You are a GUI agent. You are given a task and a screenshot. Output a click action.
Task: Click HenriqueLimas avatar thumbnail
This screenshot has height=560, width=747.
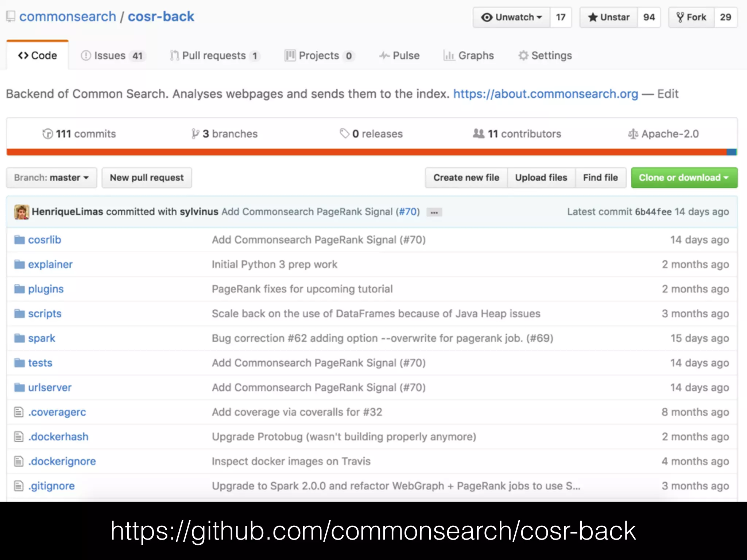click(22, 212)
